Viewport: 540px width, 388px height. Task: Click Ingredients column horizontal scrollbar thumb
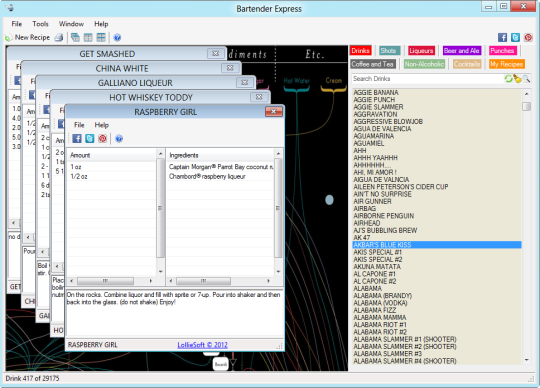click(x=204, y=281)
